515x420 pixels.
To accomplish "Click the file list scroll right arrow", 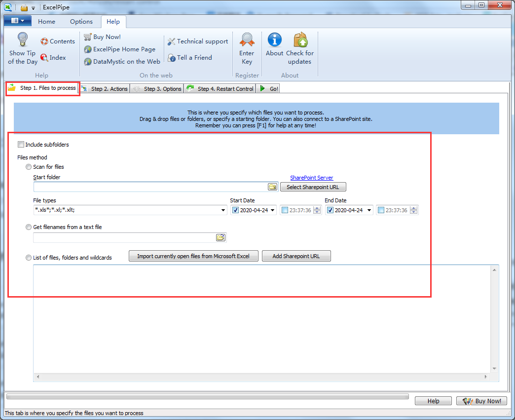I will (x=486, y=377).
